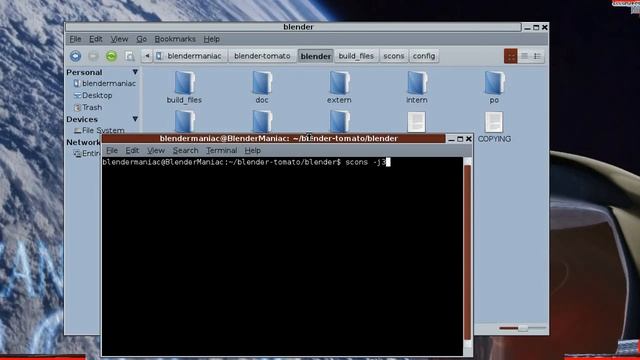
Task: Open terminal File menu
Action: [x=112, y=151]
